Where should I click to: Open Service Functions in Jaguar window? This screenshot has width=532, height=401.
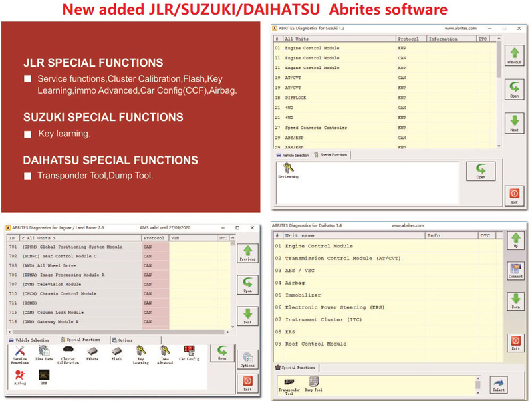20,355
